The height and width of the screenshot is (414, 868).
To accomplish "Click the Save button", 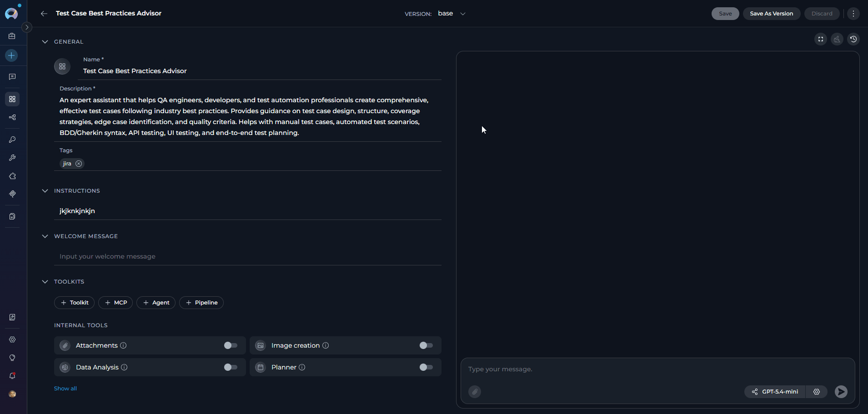I will 725,14.
